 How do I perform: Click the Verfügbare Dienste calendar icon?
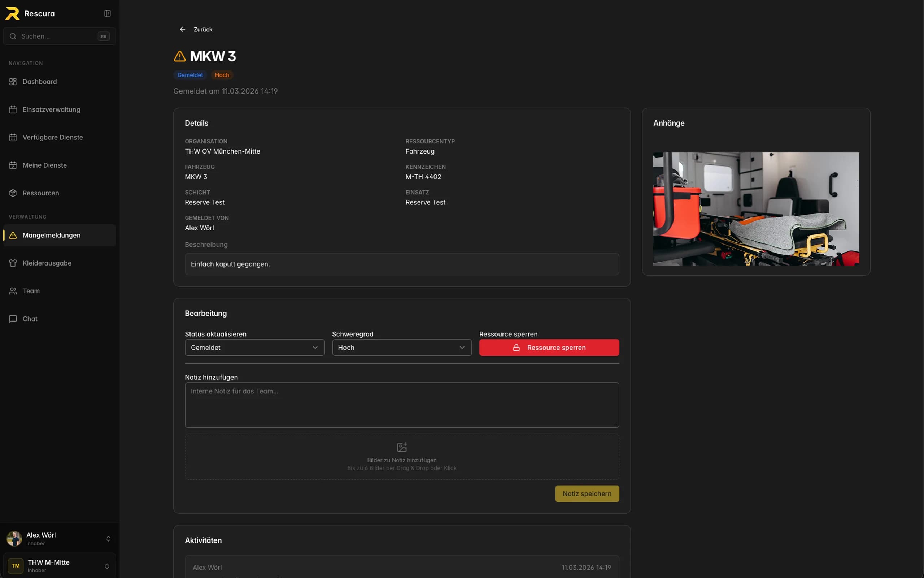tap(13, 137)
